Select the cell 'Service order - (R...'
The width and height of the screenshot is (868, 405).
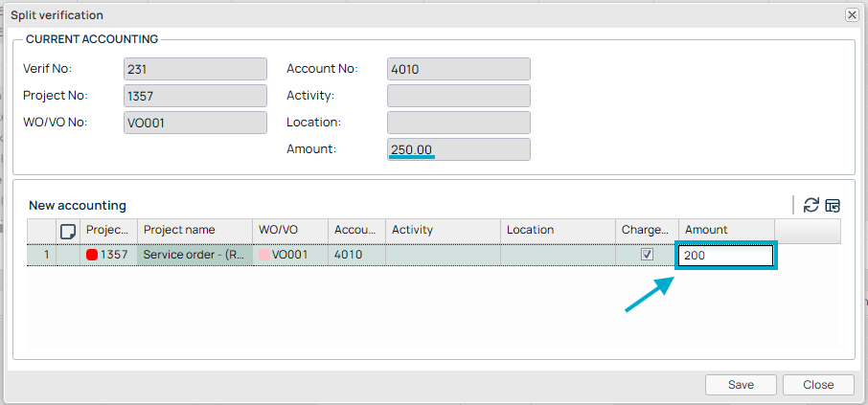[x=194, y=255]
